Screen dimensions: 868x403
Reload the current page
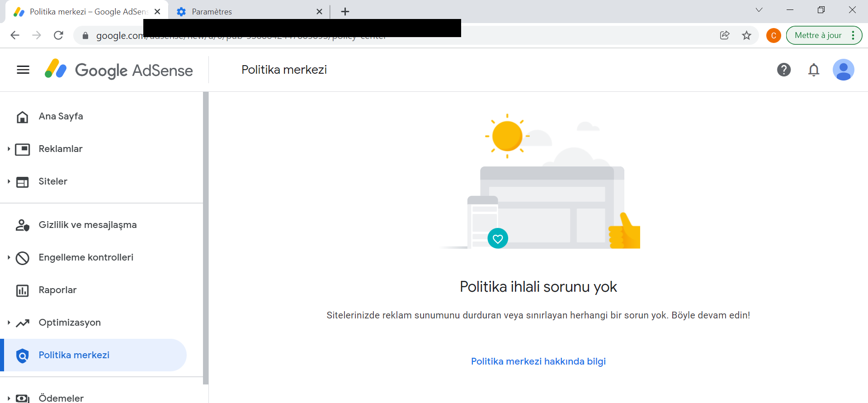[x=58, y=35]
